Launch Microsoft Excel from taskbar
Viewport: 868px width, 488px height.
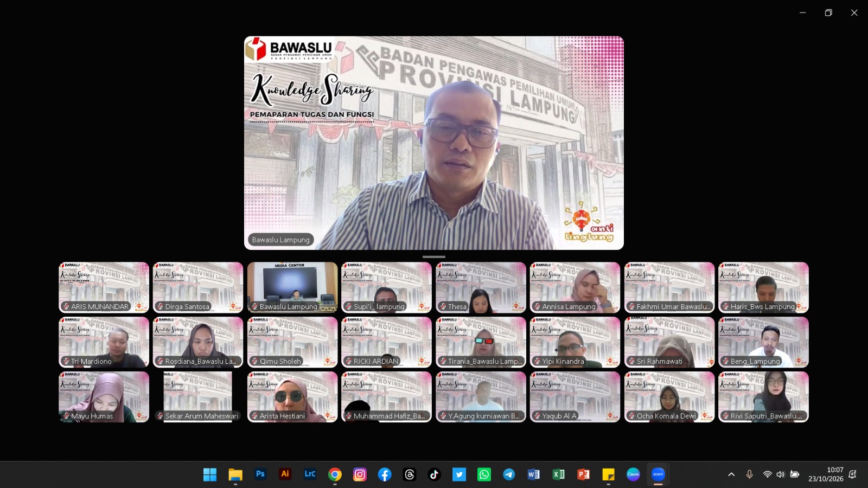pyautogui.click(x=558, y=474)
